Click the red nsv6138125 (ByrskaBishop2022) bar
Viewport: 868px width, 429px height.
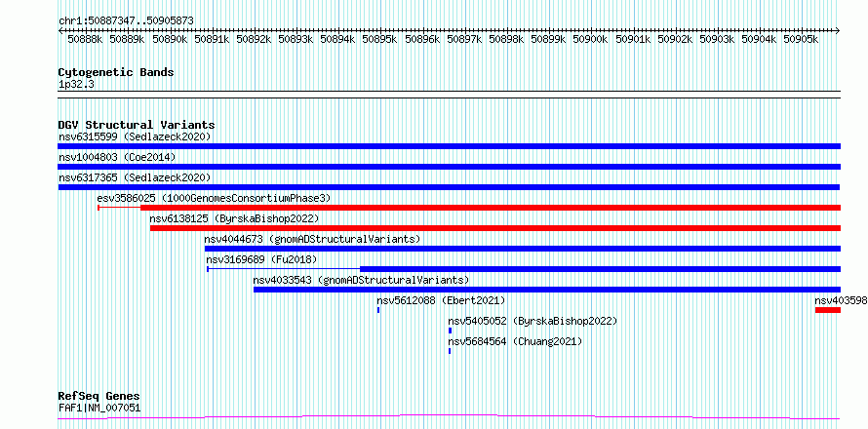495,228
